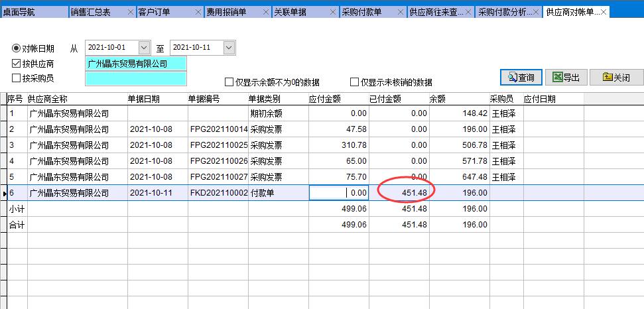The image size is (644, 309).
Task: Click the 关闭 (Close) button
Action: pos(616,78)
